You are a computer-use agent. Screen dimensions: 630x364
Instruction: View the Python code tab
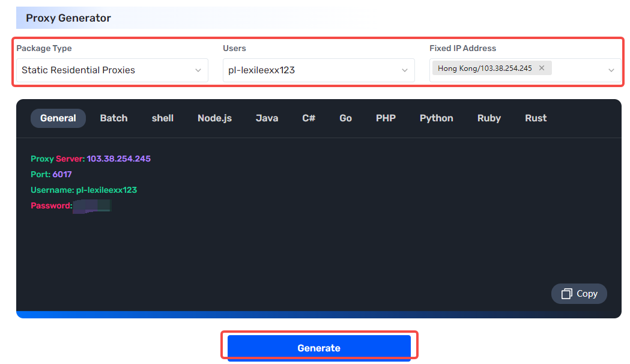click(437, 118)
